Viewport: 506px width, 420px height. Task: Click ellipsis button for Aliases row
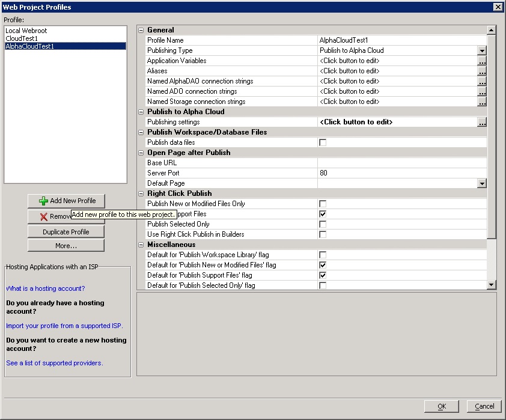[482, 71]
